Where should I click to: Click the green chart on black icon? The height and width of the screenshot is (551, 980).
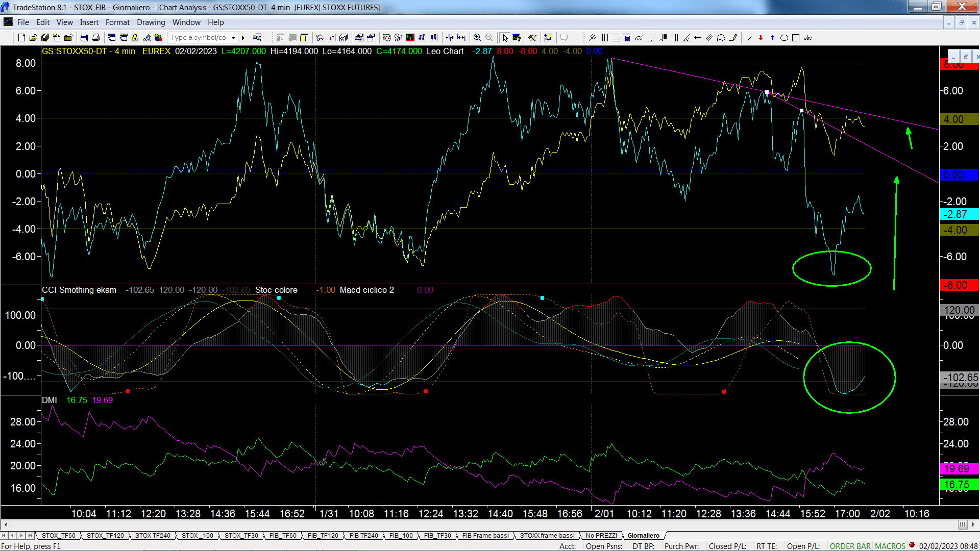(x=410, y=37)
